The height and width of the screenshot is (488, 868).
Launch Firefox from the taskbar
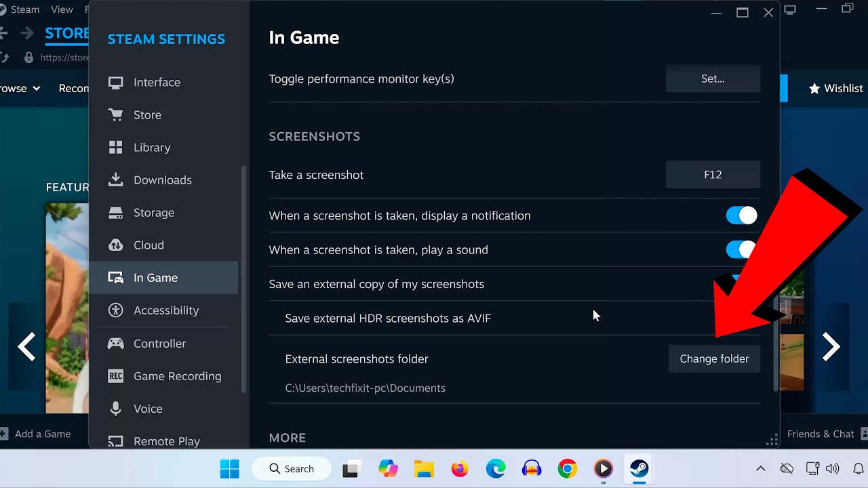(x=460, y=468)
